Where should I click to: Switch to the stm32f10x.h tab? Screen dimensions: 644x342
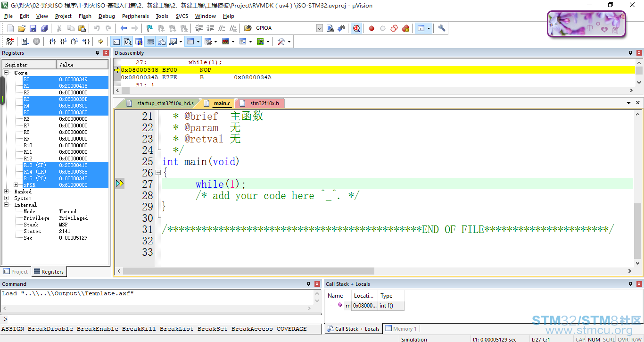tap(260, 103)
